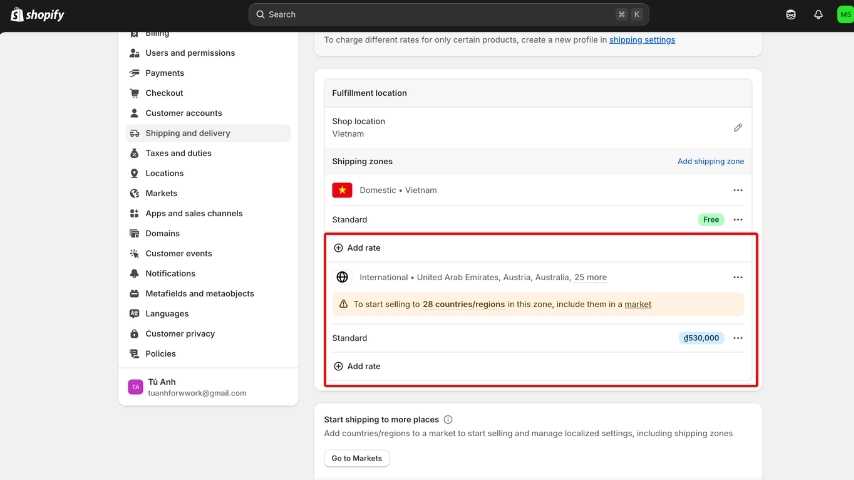Click the warning triangle icon
Image resolution: width=854 pixels, height=480 pixels.
(343, 304)
